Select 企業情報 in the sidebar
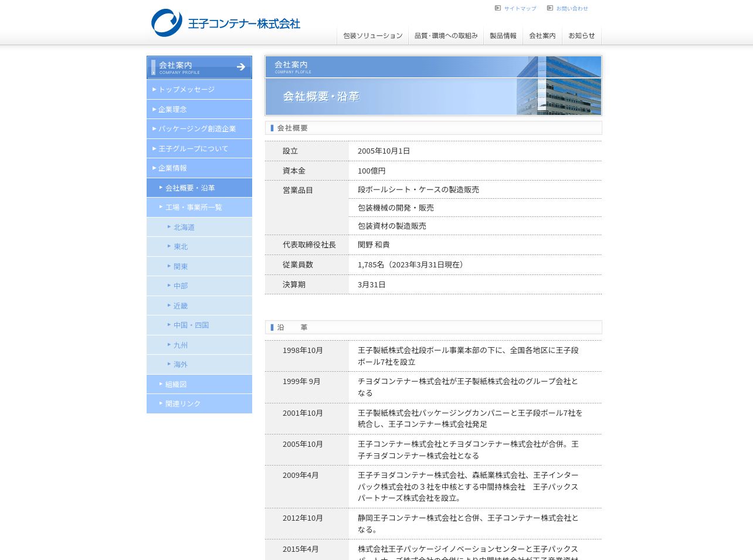This screenshot has height=560, width=753. (199, 168)
